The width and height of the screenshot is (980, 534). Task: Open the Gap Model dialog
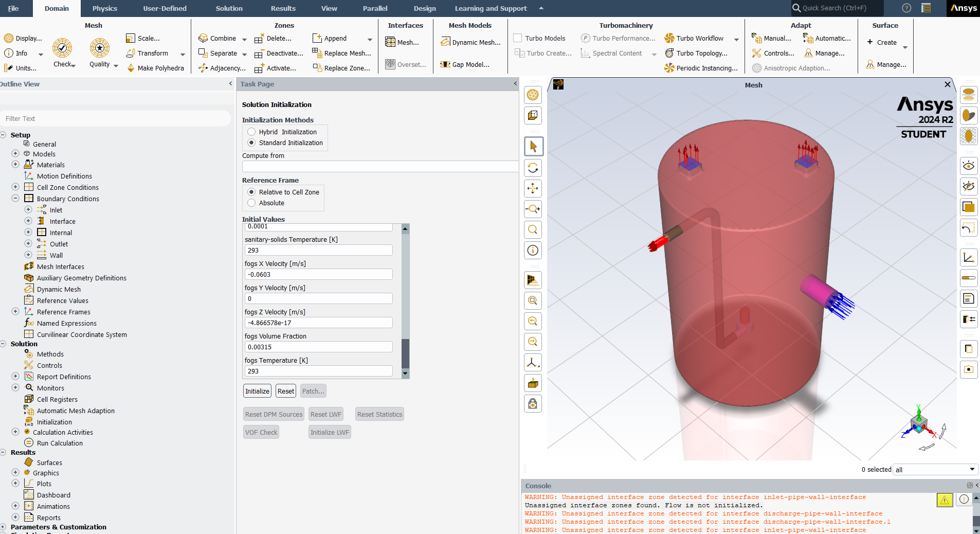click(465, 64)
